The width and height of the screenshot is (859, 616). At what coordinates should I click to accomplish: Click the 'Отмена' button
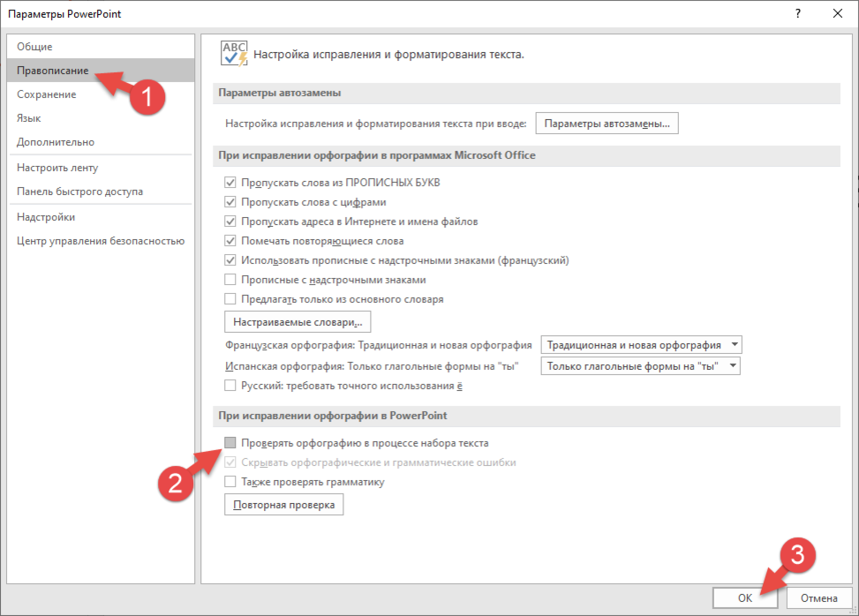(819, 598)
